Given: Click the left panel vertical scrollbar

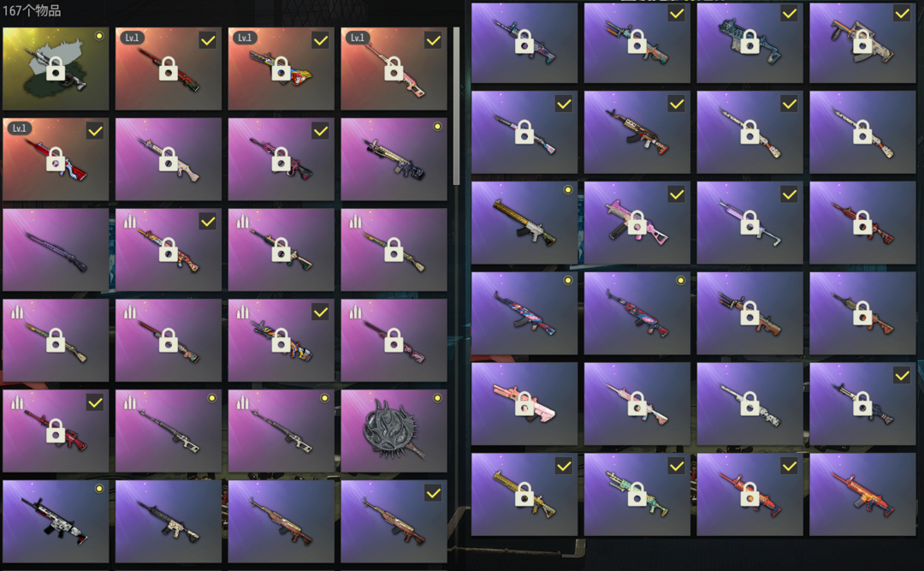Looking at the screenshot, I should coord(456,106).
